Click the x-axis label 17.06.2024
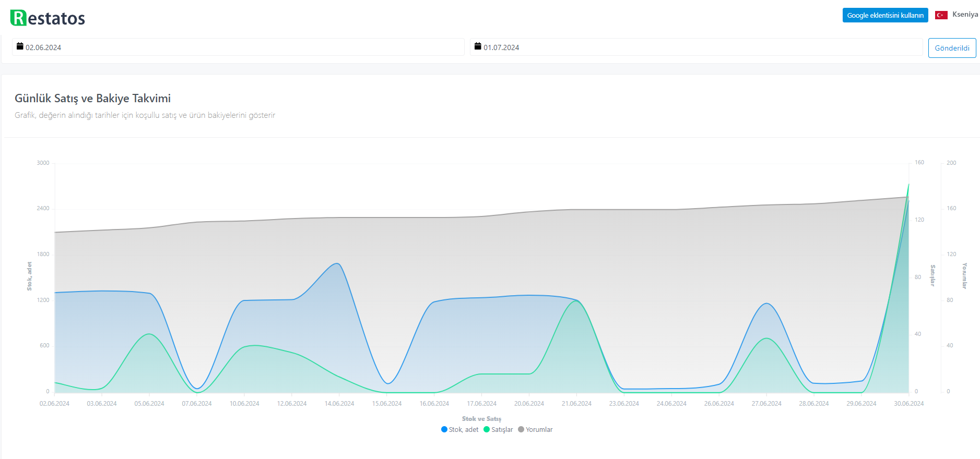This screenshot has width=980, height=459. coord(481,404)
